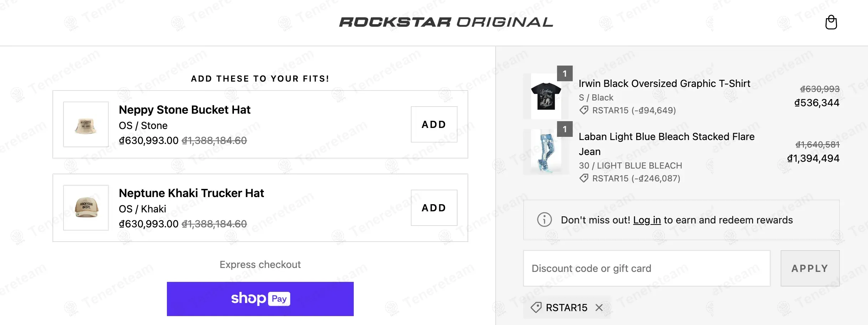
Task: Click the Neppy Stone Bucket Hat title
Action: click(184, 110)
